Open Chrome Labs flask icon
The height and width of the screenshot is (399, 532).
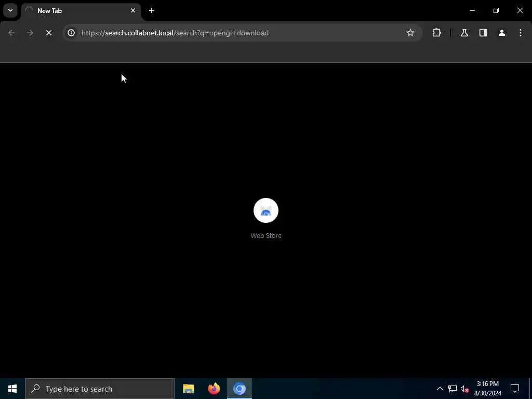[x=464, y=33]
